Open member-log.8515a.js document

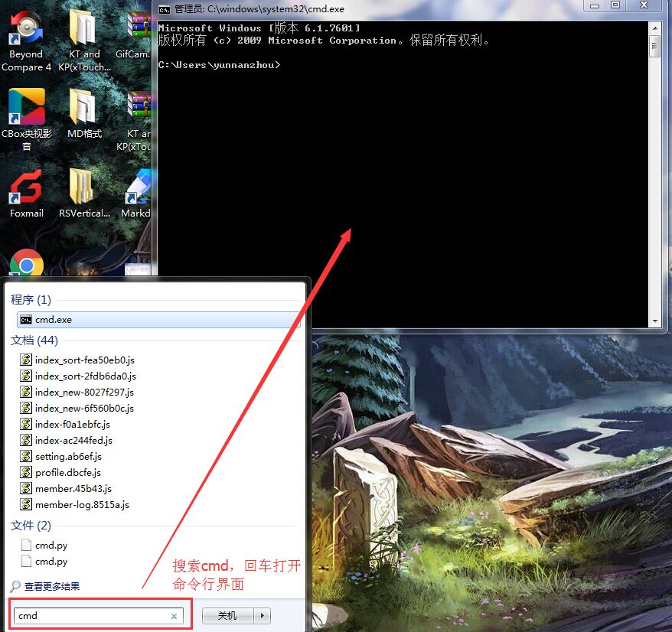click(74, 504)
